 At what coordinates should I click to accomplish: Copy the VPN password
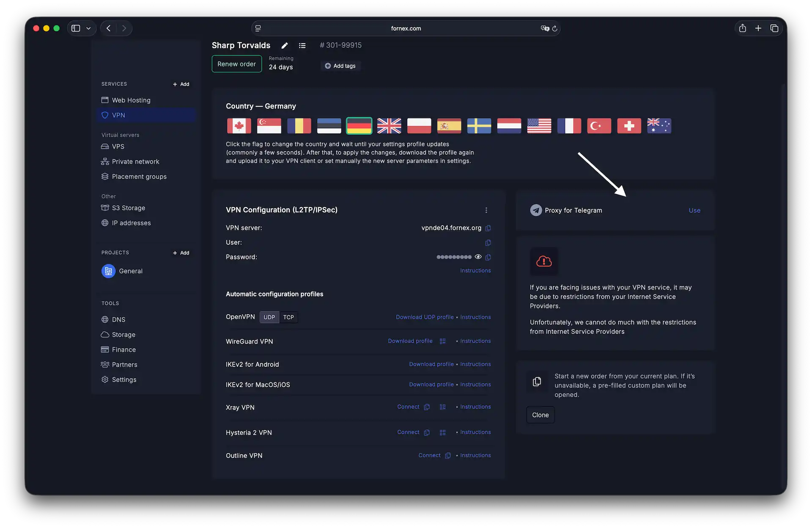click(488, 257)
